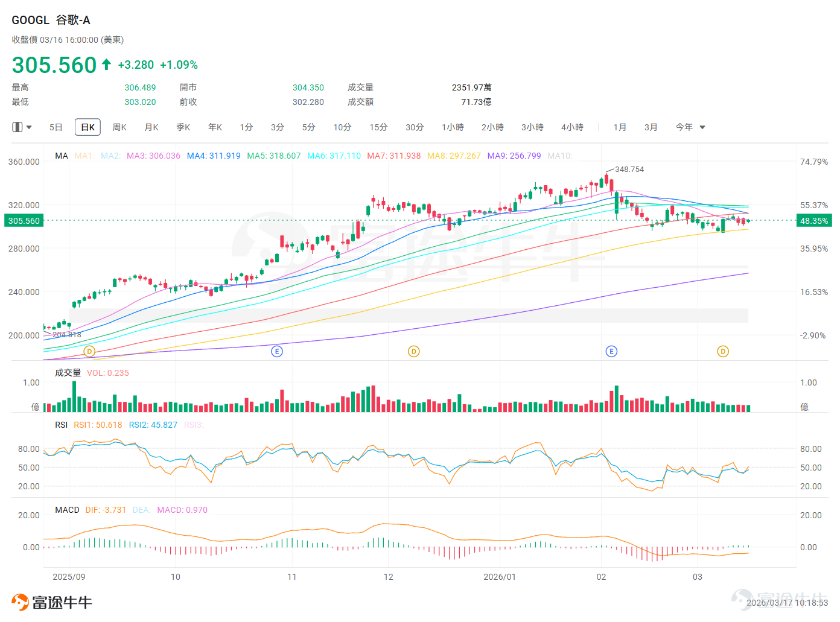Select the 日K chart tab
This screenshot has height=622, width=840.
coord(87,127)
